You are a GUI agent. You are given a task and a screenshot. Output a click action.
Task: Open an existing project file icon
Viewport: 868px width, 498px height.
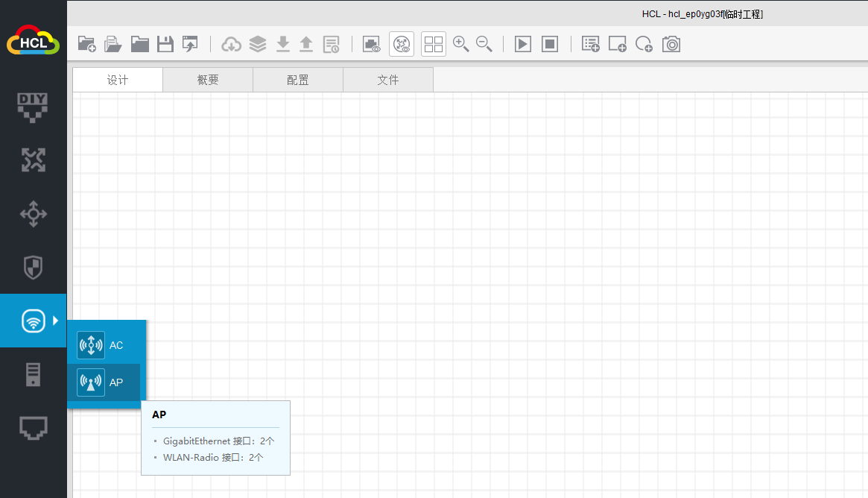(113, 44)
